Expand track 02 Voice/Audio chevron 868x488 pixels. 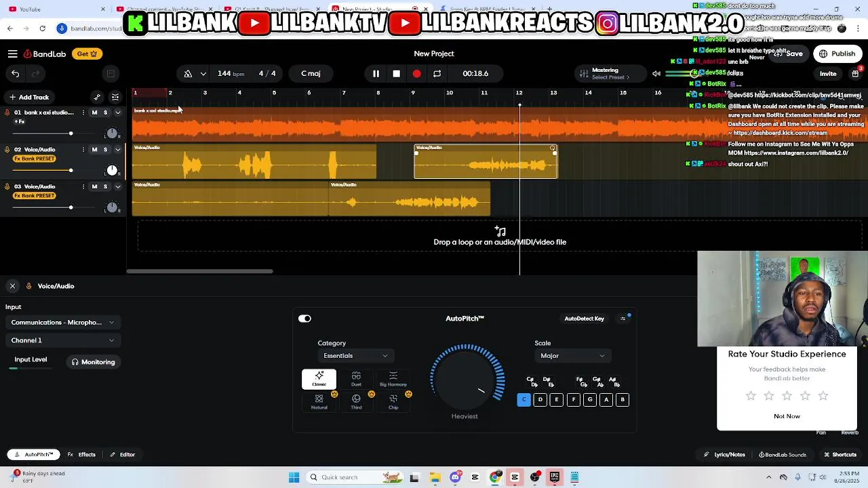tap(118, 150)
